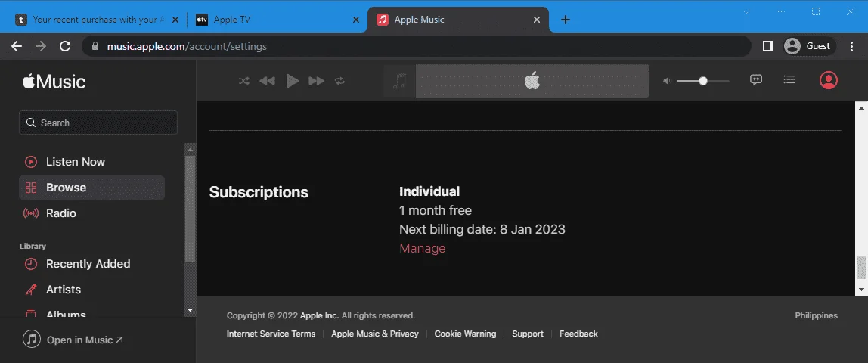This screenshot has width=868, height=363.
Task: Switch to the Apple TV tab
Action: (x=277, y=20)
